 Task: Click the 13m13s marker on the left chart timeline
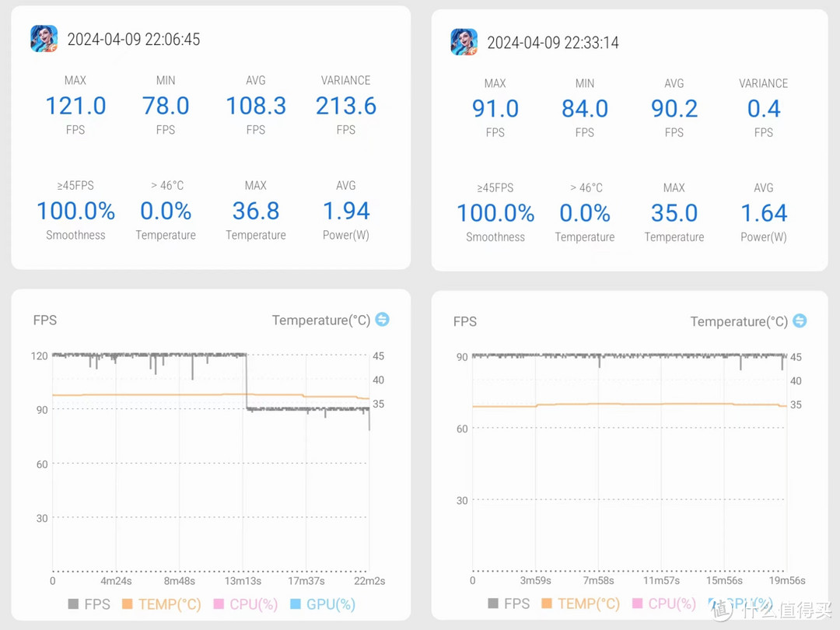pos(243,580)
